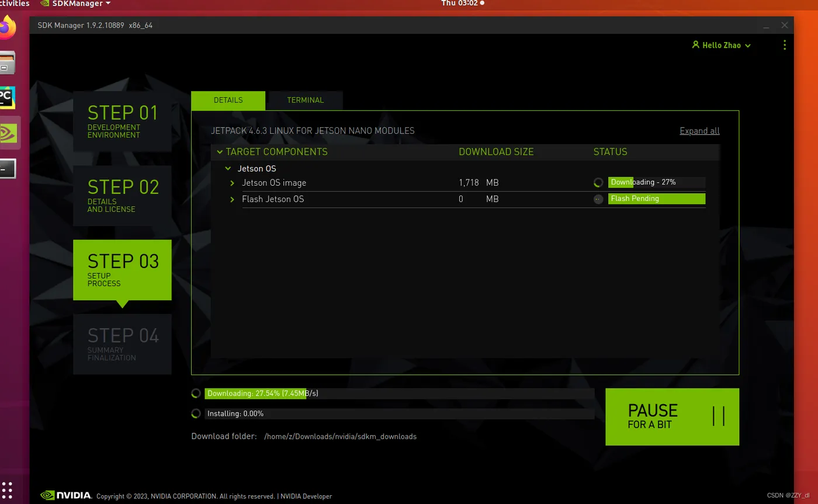Collapse the Target Components section
This screenshot has height=504, width=818.
[220, 152]
